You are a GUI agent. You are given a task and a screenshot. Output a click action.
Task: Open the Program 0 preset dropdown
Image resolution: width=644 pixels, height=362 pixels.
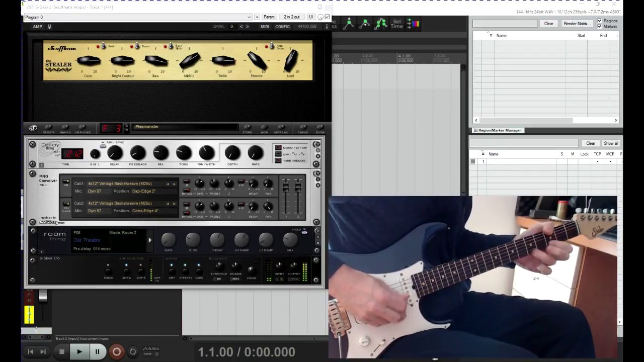click(x=137, y=17)
